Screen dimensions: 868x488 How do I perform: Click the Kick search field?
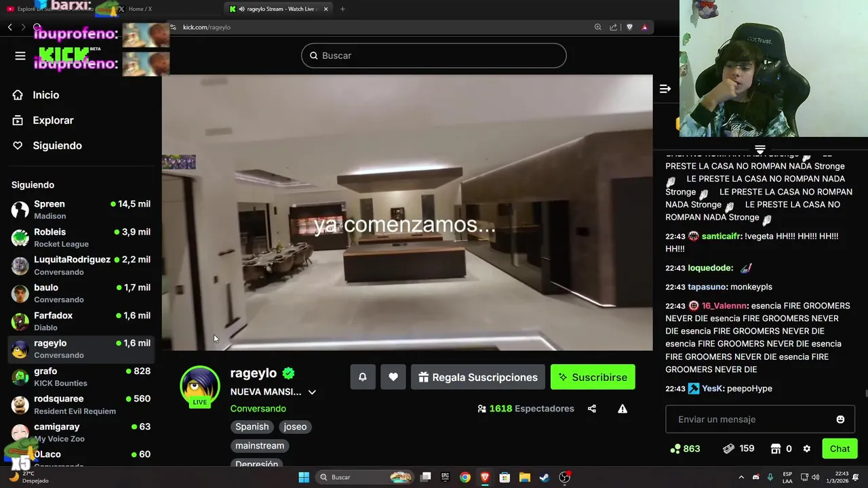pos(434,56)
